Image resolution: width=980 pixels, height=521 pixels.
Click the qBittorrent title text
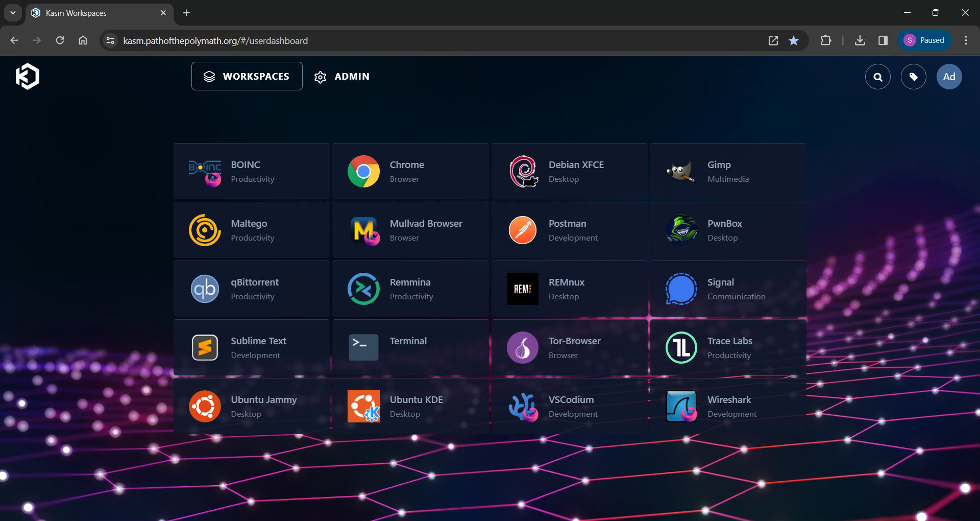point(255,282)
